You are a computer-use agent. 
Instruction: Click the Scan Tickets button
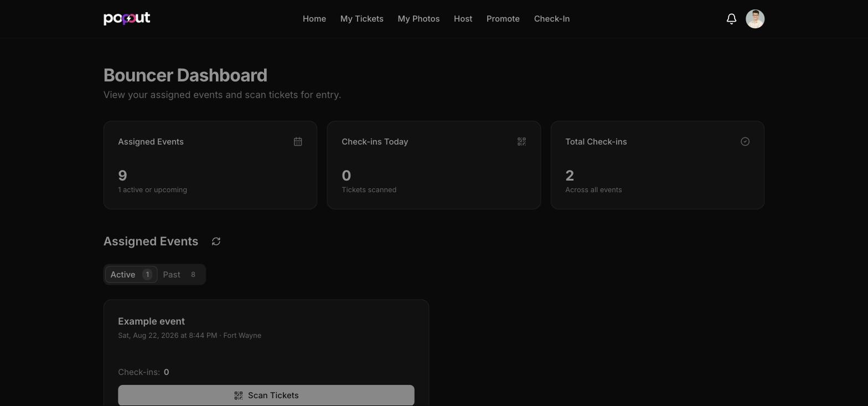point(266,395)
